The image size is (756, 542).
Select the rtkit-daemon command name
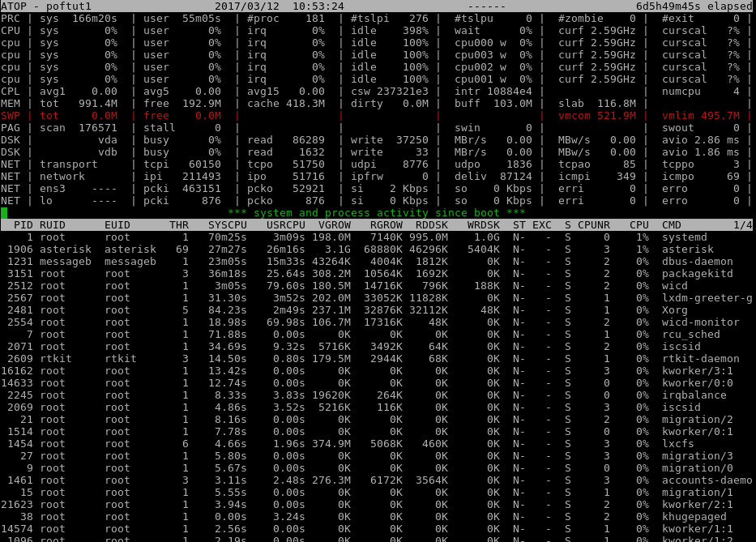tap(701, 359)
